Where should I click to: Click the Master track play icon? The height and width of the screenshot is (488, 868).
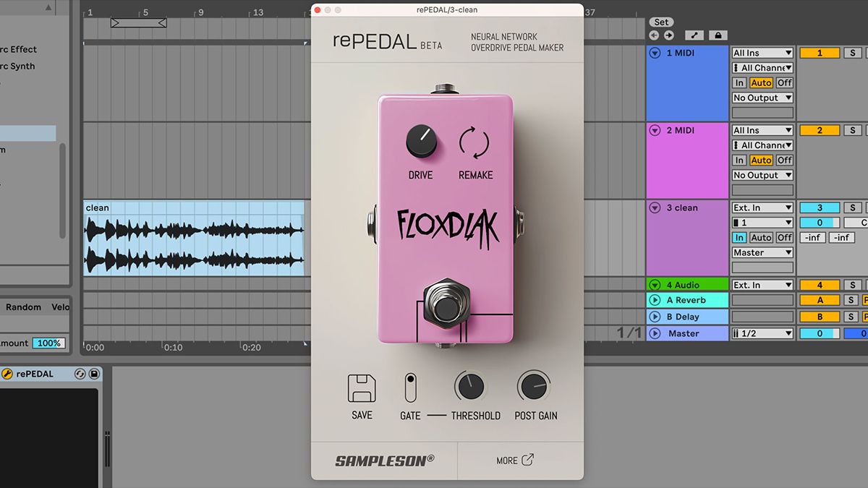pos(655,333)
